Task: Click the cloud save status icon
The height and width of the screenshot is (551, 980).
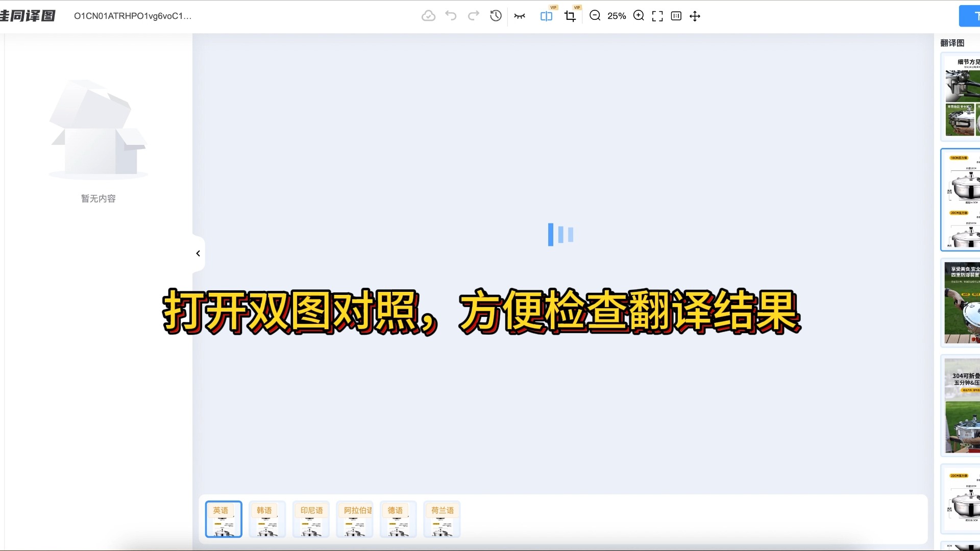Action: coord(428,16)
